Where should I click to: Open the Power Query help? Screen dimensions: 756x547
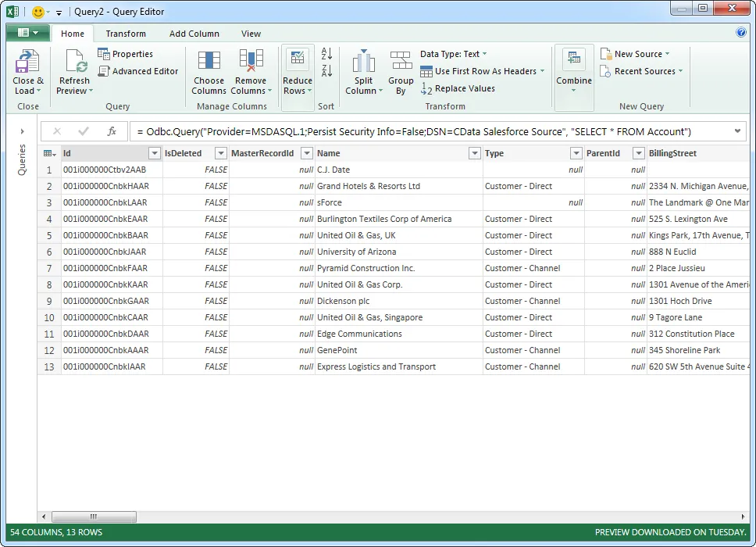740,33
